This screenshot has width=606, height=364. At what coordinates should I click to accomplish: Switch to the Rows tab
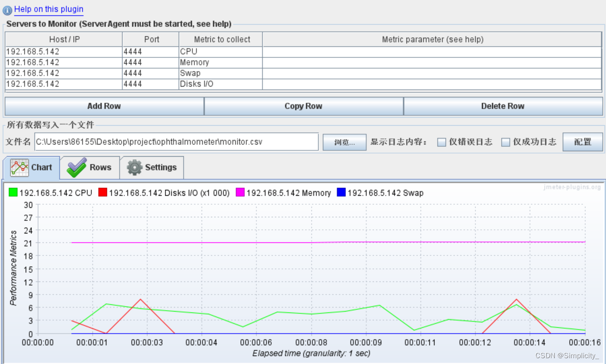pos(89,167)
